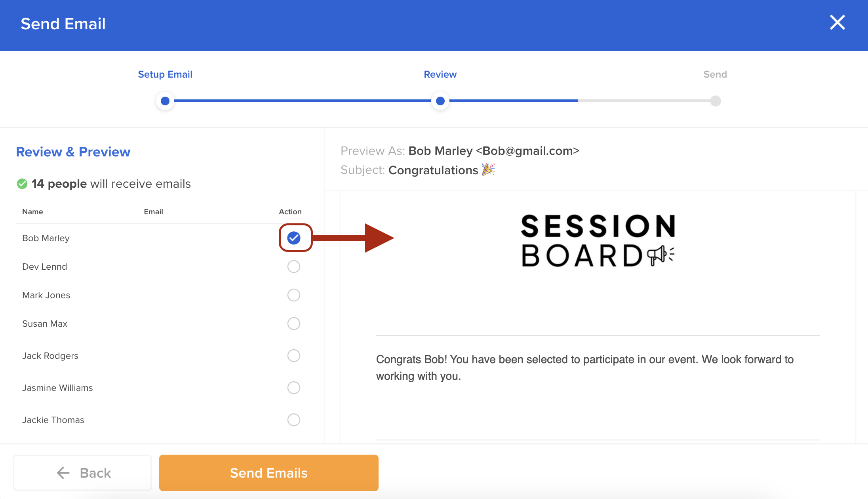The height and width of the screenshot is (499, 868).
Task: Select Jackie Thomas for preview
Action: pos(294,420)
